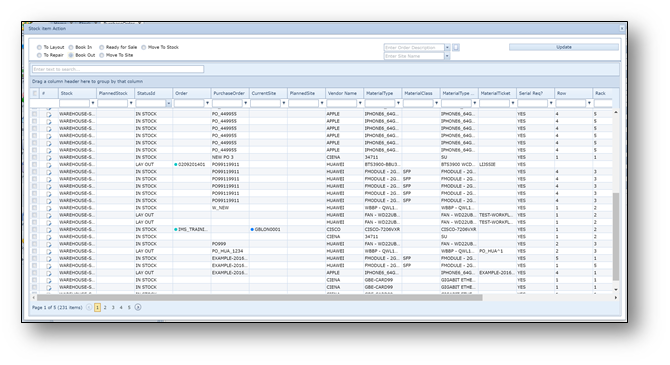Image resolution: width=670 pixels, height=365 pixels.
Task: Open the PurchaseOrder column filter dropdown
Action: [245, 103]
